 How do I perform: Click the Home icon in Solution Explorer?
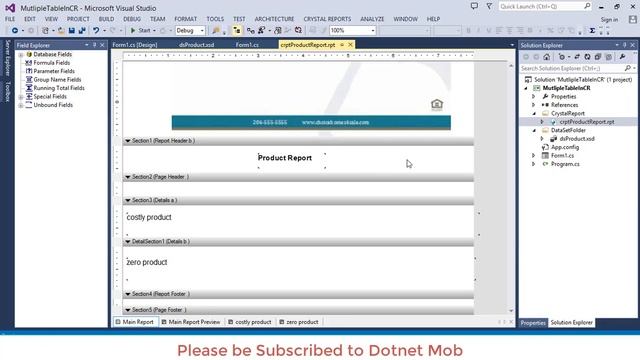click(547, 57)
